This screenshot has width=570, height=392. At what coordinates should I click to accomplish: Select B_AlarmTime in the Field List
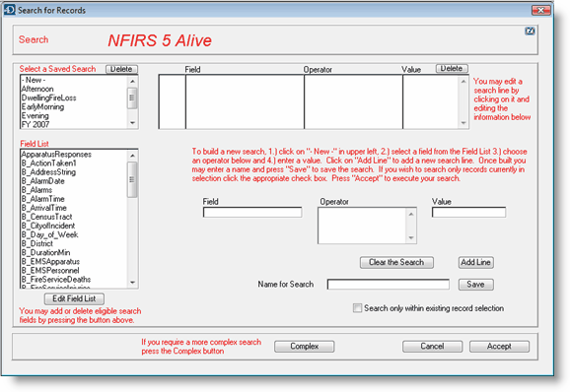pos(75,199)
